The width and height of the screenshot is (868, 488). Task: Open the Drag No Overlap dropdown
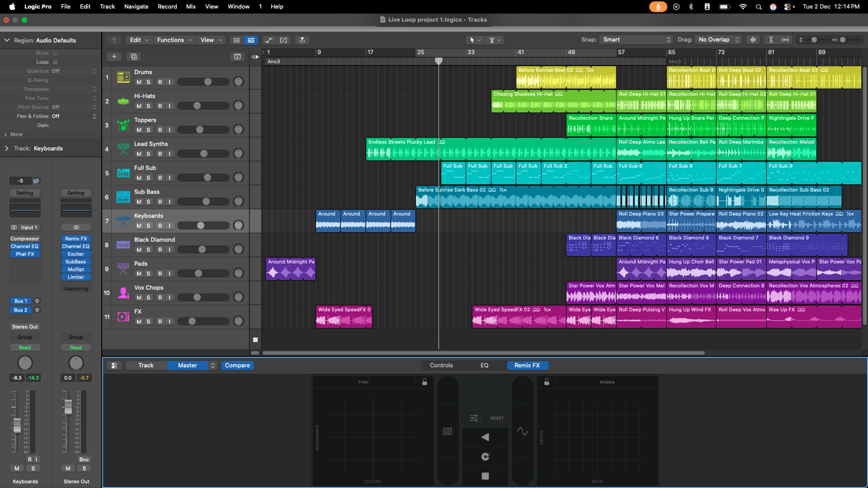(x=718, y=40)
